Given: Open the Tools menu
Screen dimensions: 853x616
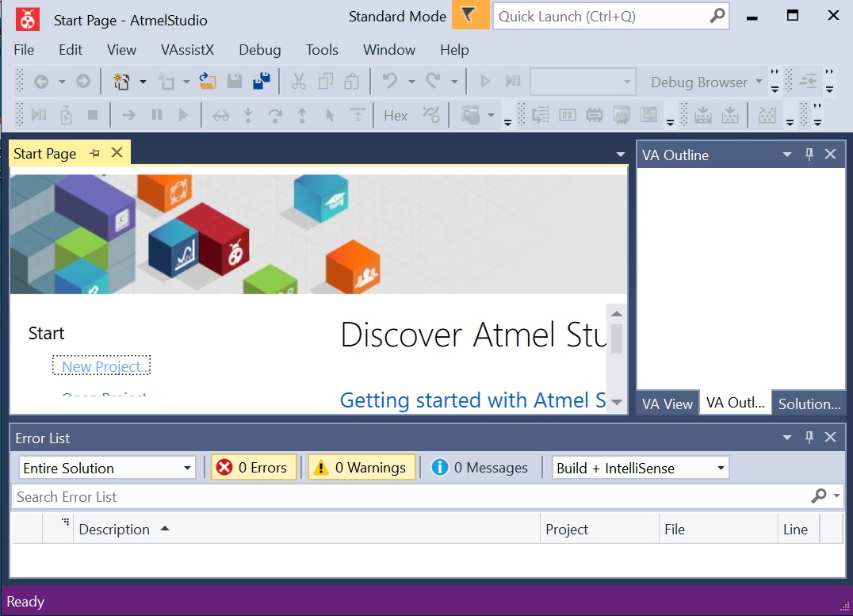Looking at the screenshot, I should (x=322, y=50).
